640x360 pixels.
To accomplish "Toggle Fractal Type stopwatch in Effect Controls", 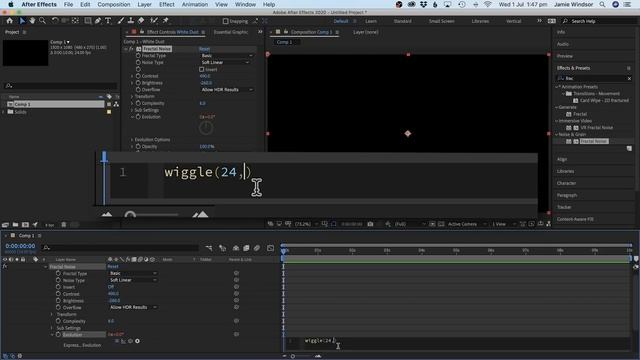I will click(138, 56).
